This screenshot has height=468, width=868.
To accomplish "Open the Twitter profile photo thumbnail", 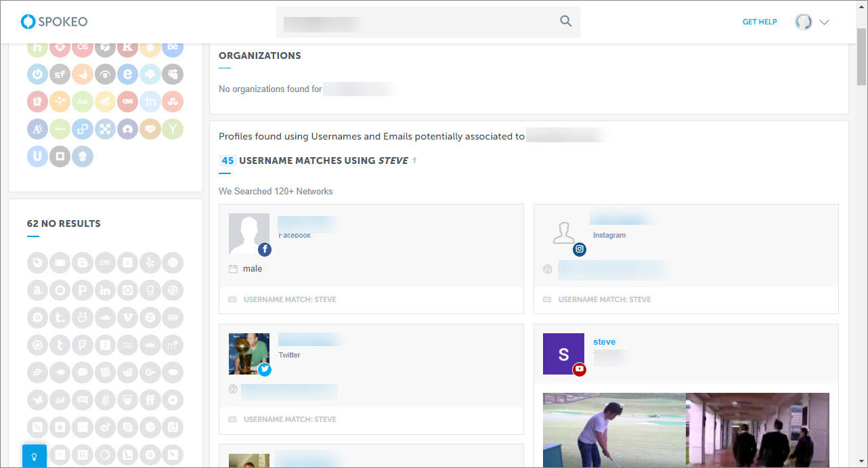I will (249, 354).
